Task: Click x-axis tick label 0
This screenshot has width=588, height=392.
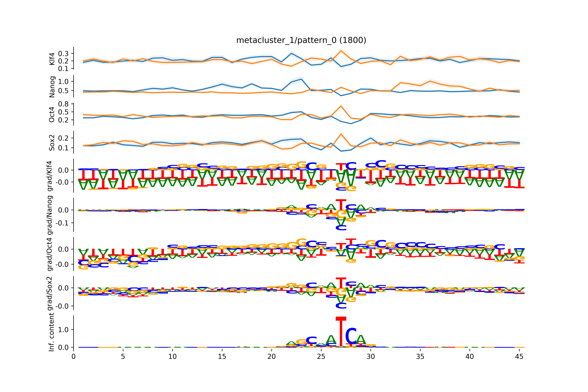Action: click(73, 356)
